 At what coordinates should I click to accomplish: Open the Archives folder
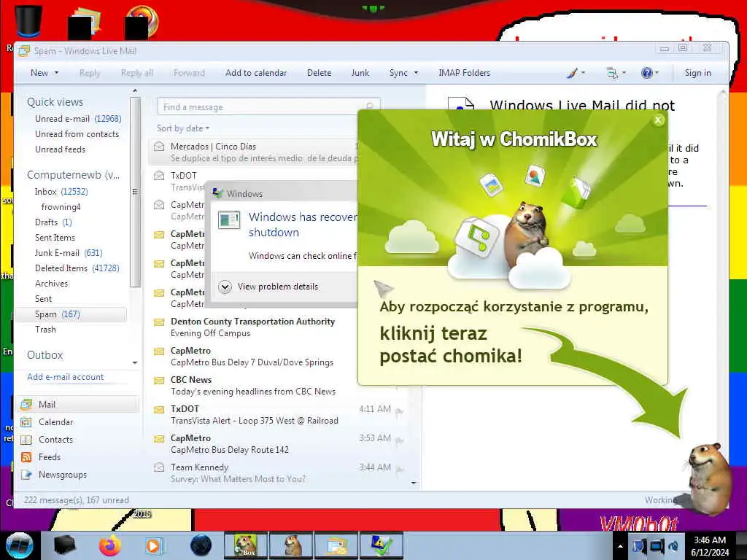(x=52, y=284)
